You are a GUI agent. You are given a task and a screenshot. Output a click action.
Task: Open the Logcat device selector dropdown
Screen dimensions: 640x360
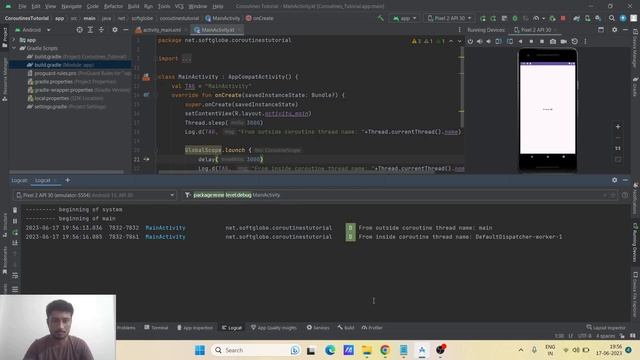coord(95,195)
